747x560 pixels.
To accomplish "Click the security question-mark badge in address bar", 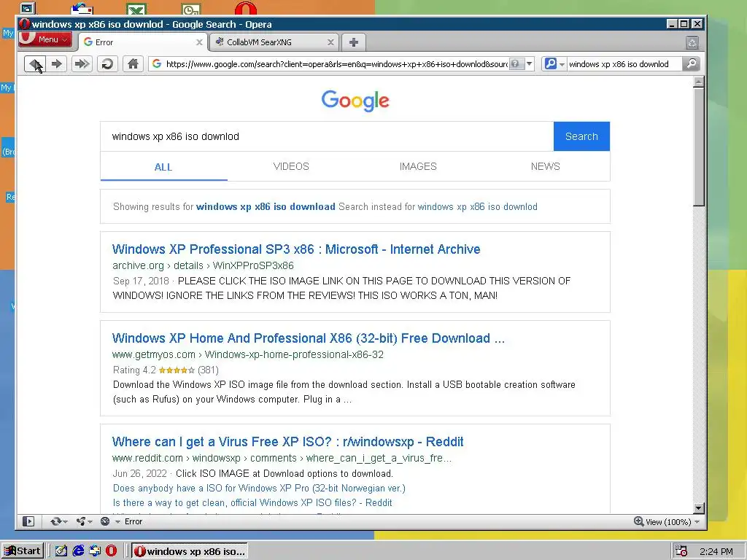I will [516, 64].
